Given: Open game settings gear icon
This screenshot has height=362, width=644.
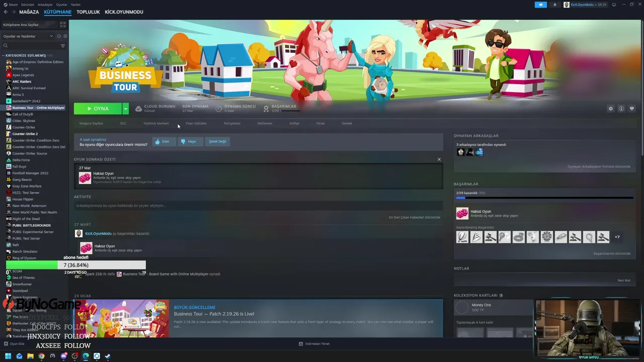Looking at the screenshot, I should click(x=611, y=109).
